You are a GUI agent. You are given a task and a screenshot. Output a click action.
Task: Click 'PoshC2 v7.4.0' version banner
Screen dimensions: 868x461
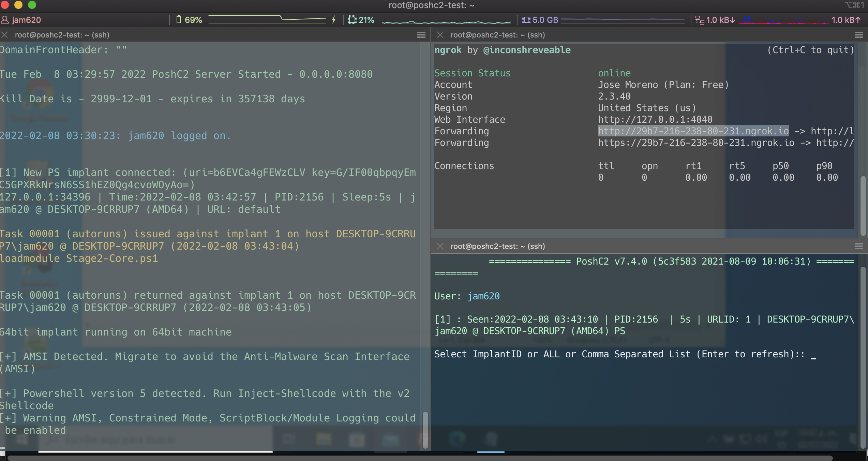coord(612,261)
